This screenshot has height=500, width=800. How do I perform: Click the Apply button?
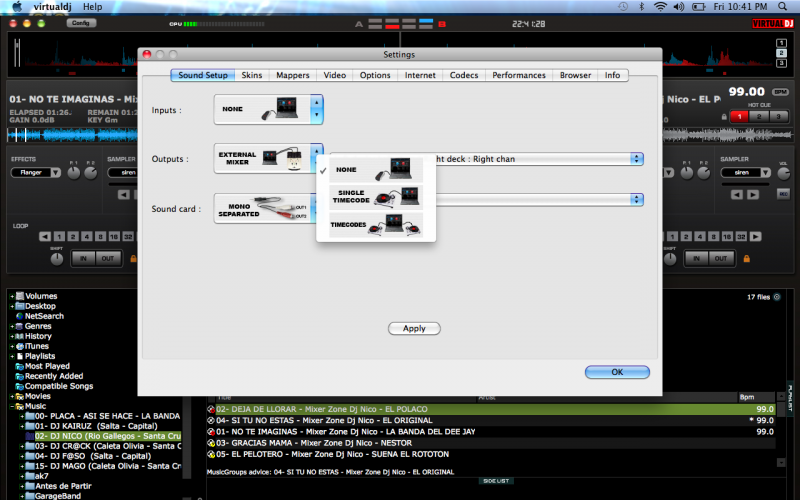coord(414,328)
